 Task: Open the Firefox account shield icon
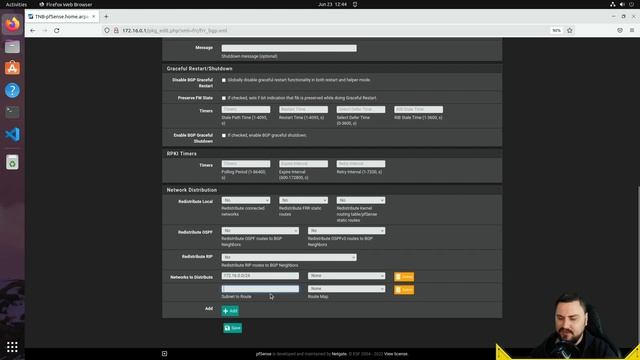tap(620, 31)
